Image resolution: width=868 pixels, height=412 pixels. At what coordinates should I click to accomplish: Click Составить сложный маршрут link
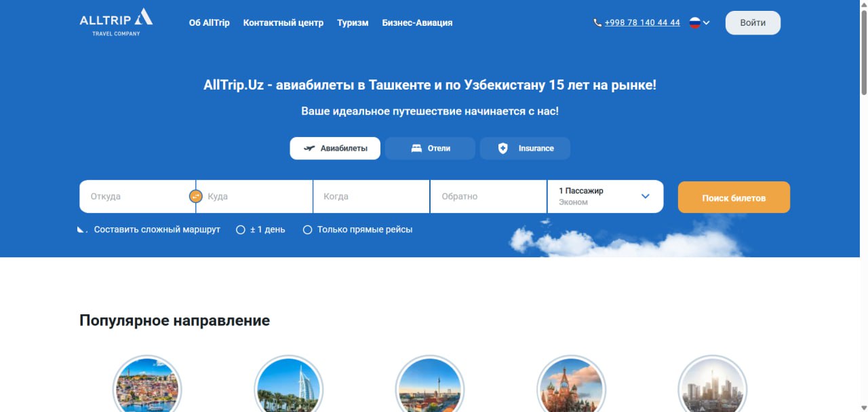click(x=157, y=229)
